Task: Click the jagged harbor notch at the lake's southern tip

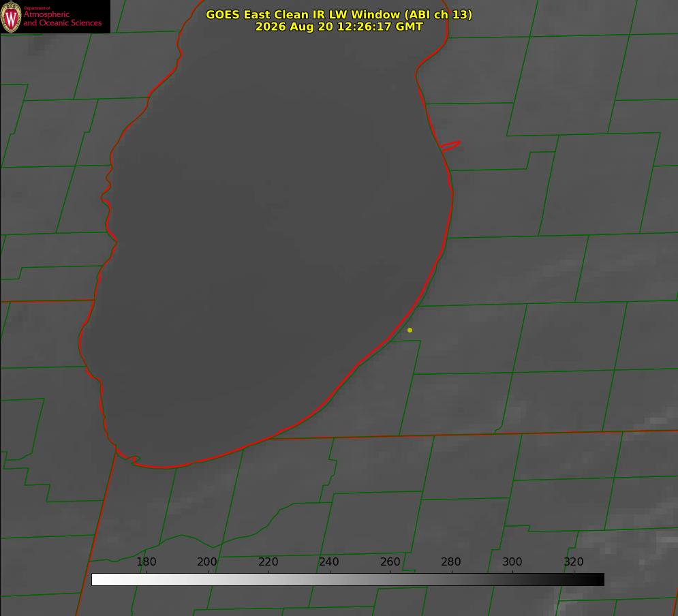Action: coord(132,459)
